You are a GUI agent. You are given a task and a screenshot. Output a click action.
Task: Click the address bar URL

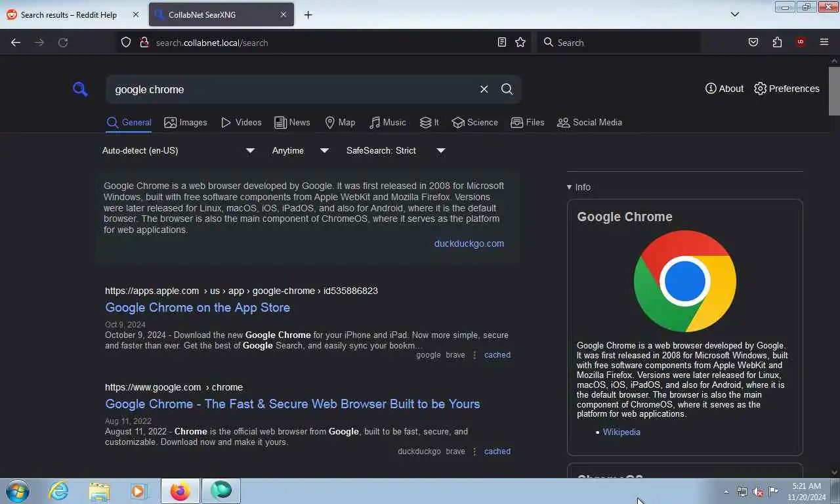click(212, 43)
